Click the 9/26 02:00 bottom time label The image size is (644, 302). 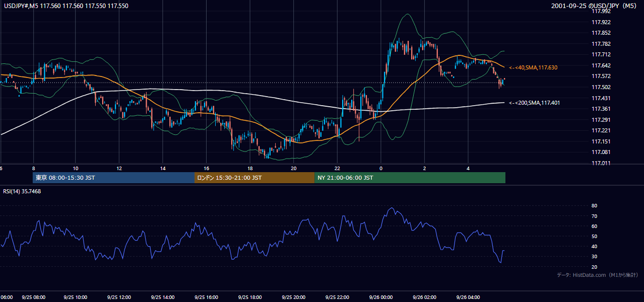[424, 297]
